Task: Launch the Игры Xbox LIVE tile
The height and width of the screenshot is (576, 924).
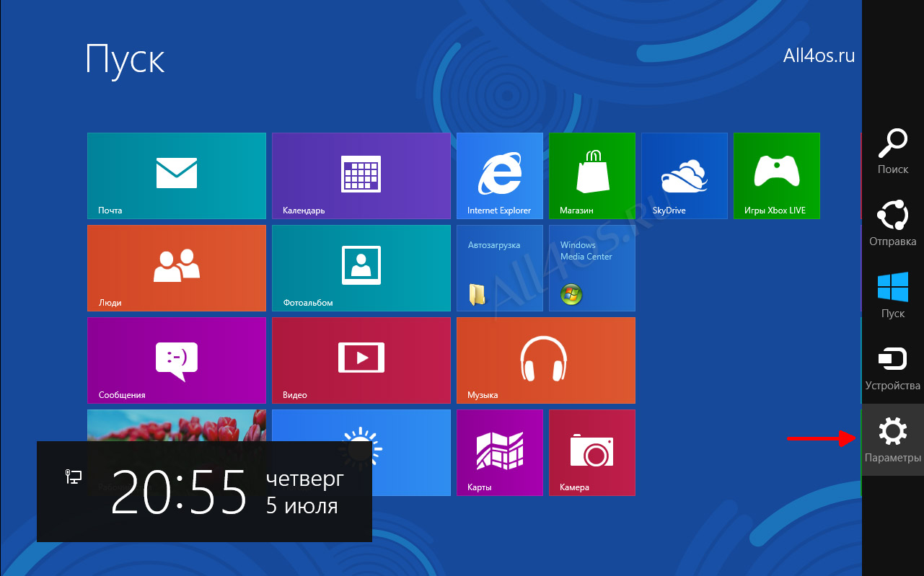Action: coord(777,176)
